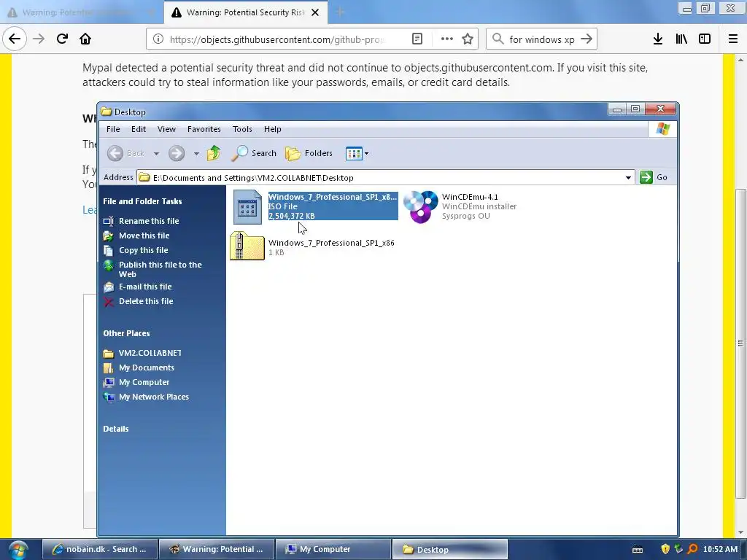
Task: Click the WinCDEmu-4.1 file name
Action: tap(470, 197)
